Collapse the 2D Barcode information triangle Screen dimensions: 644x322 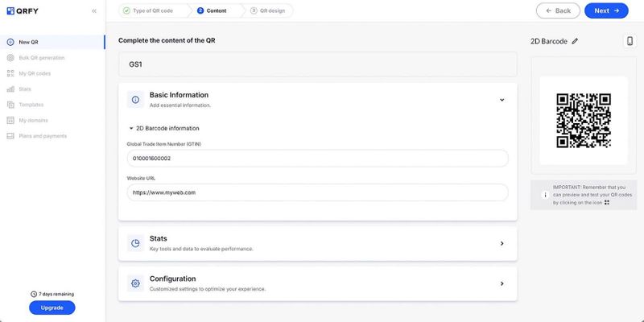click(131, 128)
